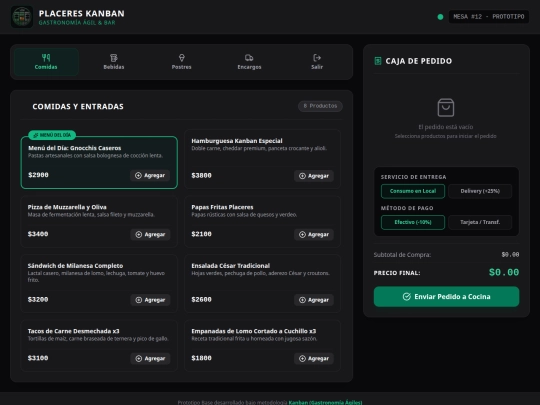
Task: Select Consumo en Local delivery option
Action: click(x=413, y=191)
